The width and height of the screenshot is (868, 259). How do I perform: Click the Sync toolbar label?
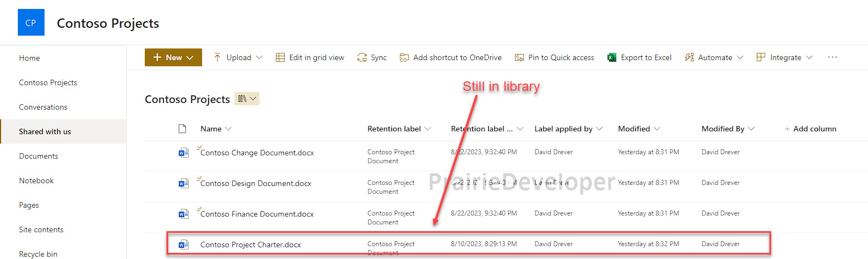tap(379, 57)
